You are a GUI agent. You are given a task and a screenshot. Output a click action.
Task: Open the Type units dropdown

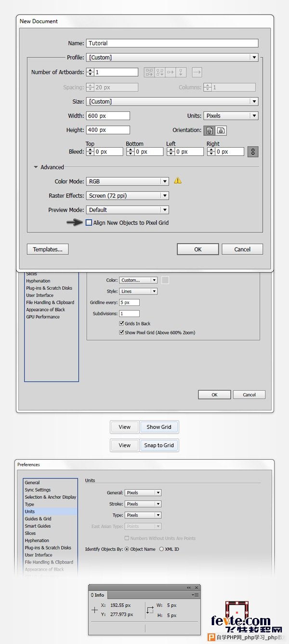click(x=143, y=515)
